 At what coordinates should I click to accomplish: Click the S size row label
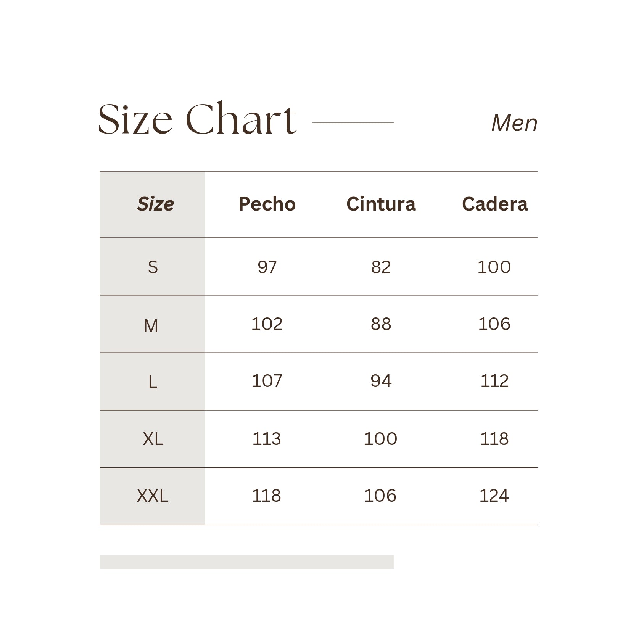tap(153, 267)
